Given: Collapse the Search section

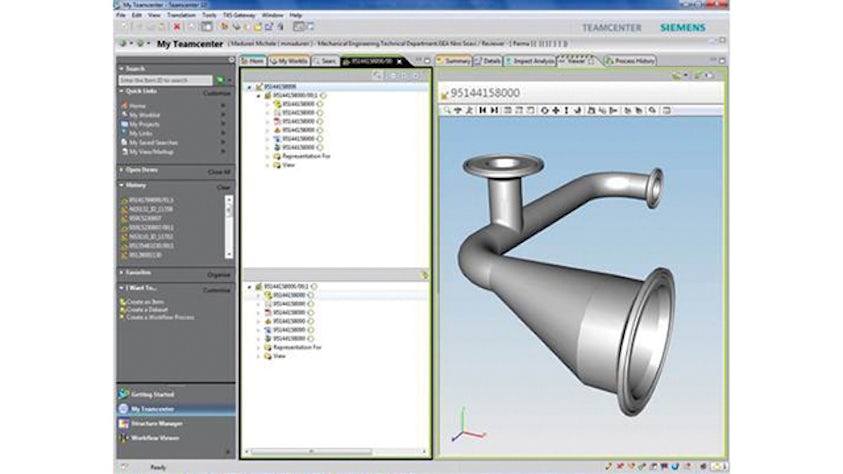Looking at the screenshot, I should coord(122,69).
